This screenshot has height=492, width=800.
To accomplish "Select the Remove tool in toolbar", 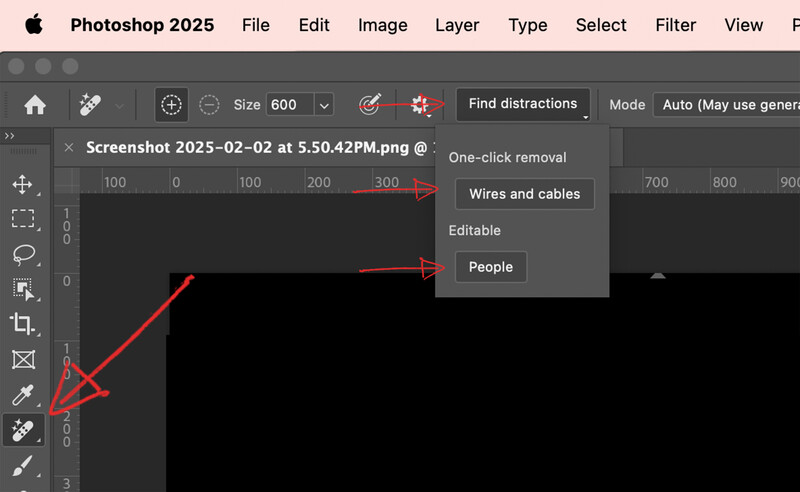I will tap(23, 430).
